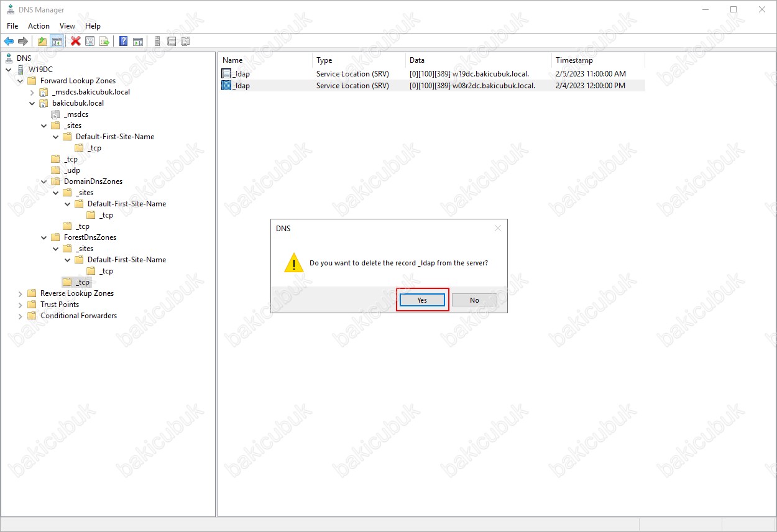Click the red Delete X toolbar icon
The image size is (777, 532).
tap(76, 42)
